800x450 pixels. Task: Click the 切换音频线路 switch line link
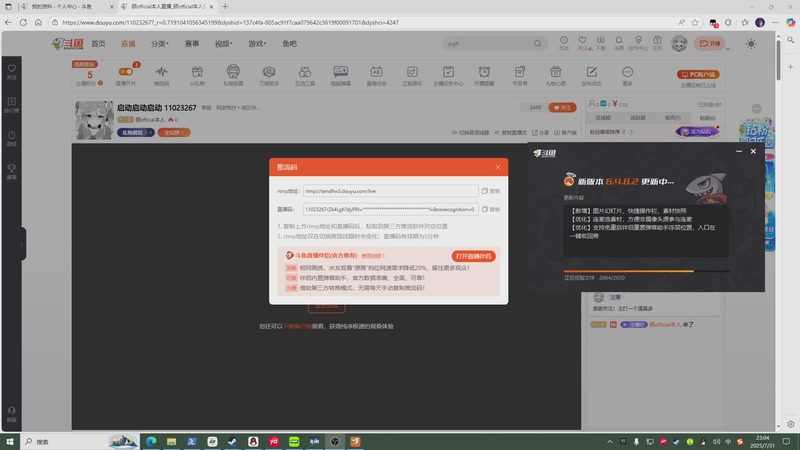tap(470, 133)
